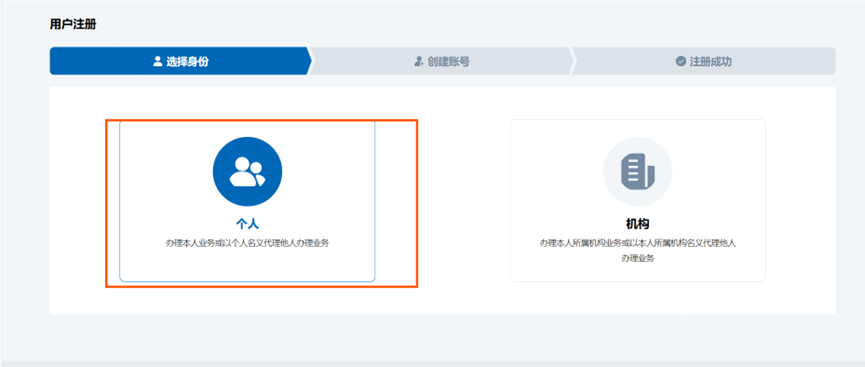The width and height of the screenshot is (865, 367).
Task: Click the gray 机构 document icon
Action: [637, 171]
